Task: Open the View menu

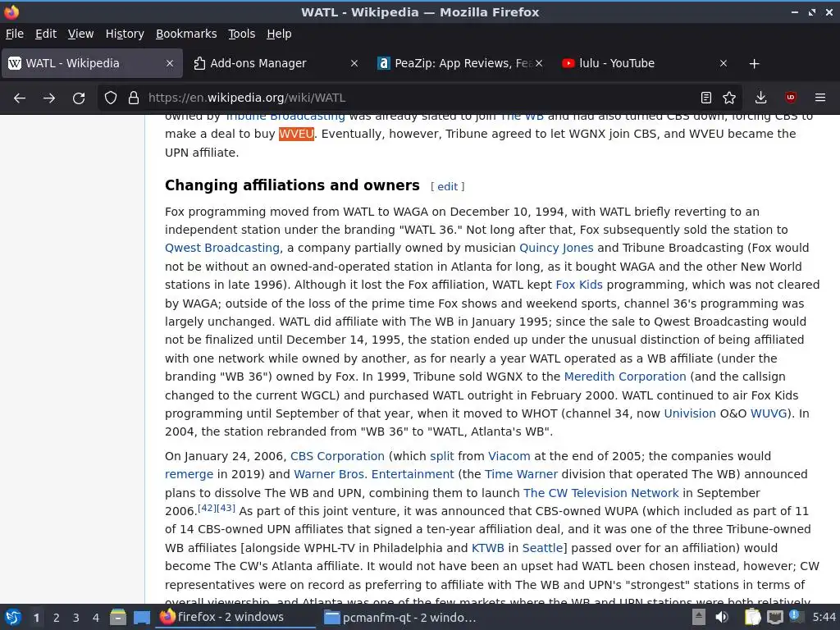Action: [80, 34]
